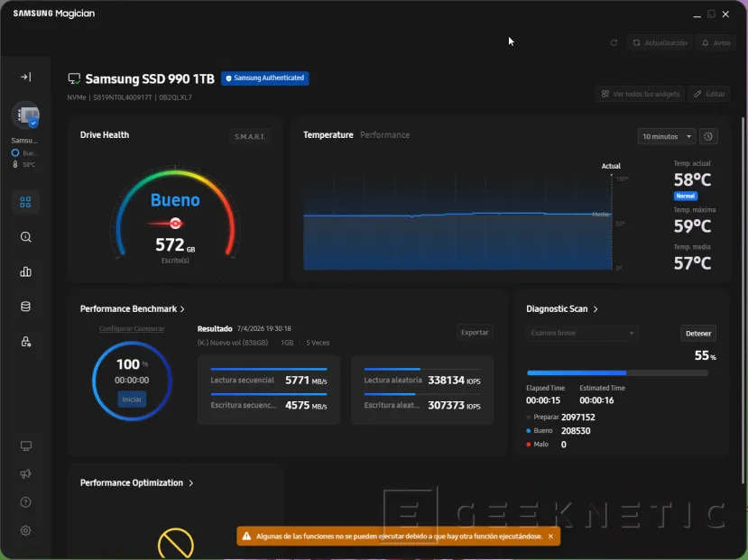This screenshot has width=748, height=560.
Task: Open the Diagnostic Scan magnifier icon in sidebar
Action: (x=26, y=237)
